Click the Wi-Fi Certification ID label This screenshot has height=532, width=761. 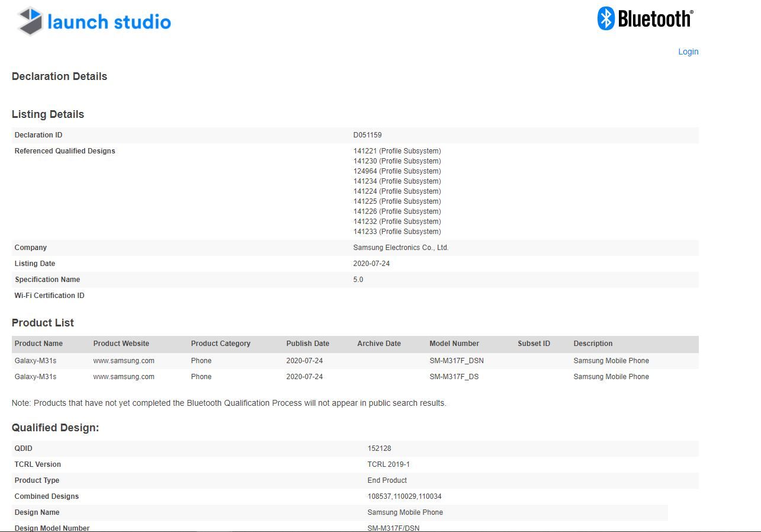[x=50, y=296]
